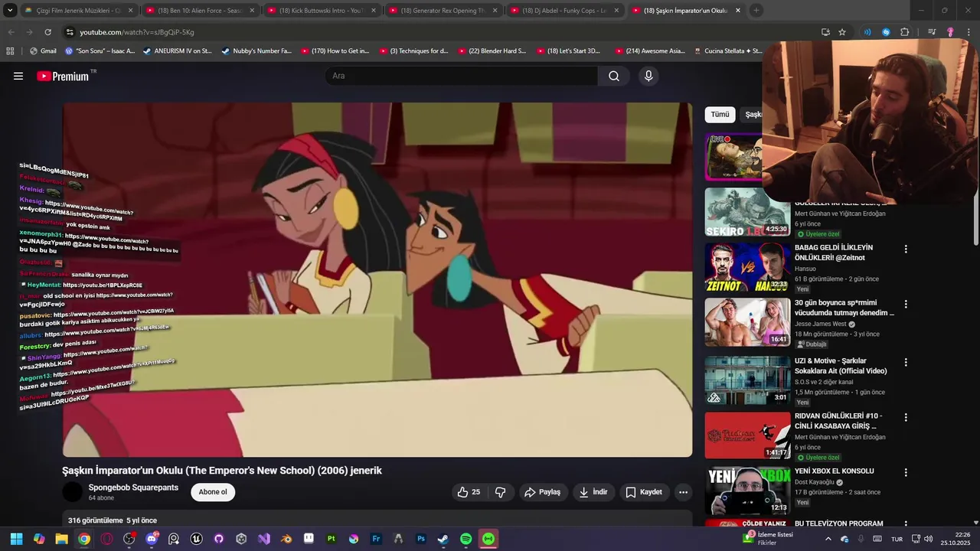The height and width of the screenshot is (551, 980).
Task: Open Opera GX from the taskbar
Action: click(106, 539)
